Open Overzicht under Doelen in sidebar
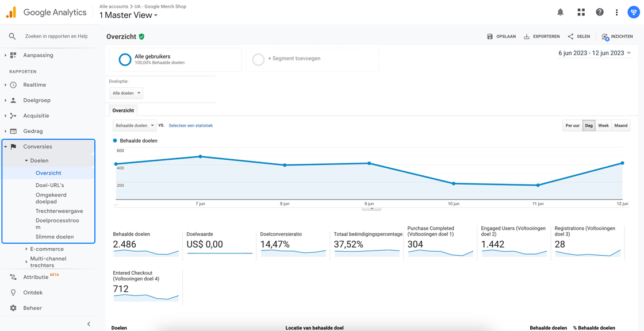The height and width of the screenshot is (331, 644). pos(48,173)
